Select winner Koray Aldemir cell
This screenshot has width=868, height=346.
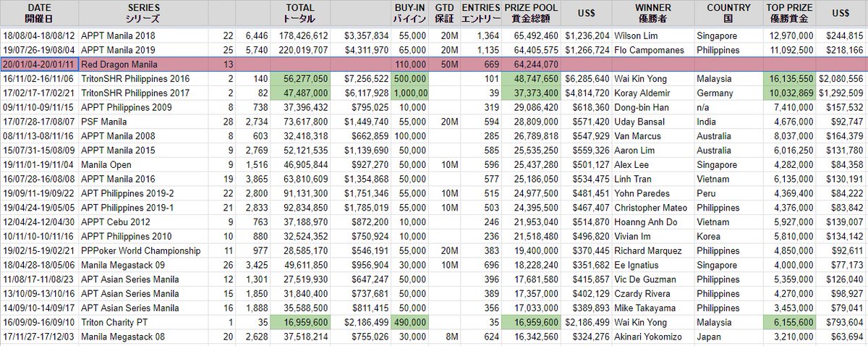pos(654,93)
